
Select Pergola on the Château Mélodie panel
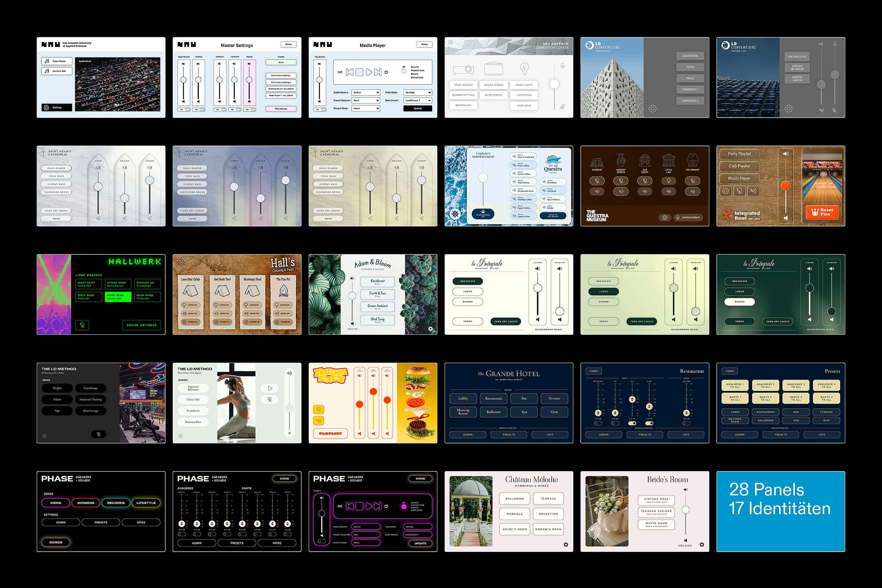click(x=515, y=514)
